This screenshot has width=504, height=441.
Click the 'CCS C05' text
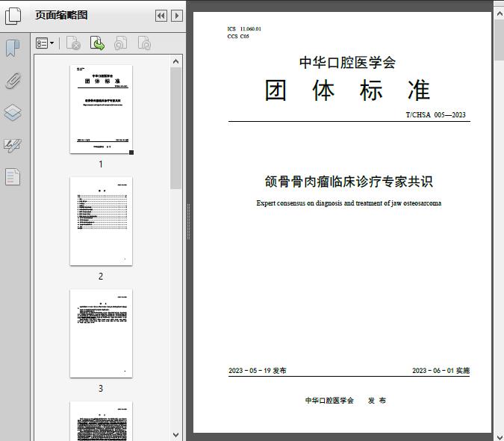(x=238, y=37)
